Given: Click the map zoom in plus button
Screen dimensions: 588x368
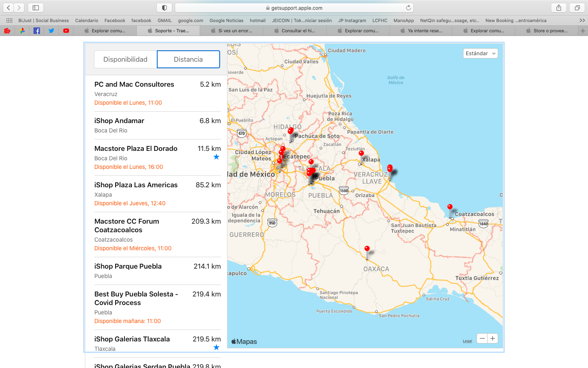Looking at the screenshot, I should pos(492,339).
